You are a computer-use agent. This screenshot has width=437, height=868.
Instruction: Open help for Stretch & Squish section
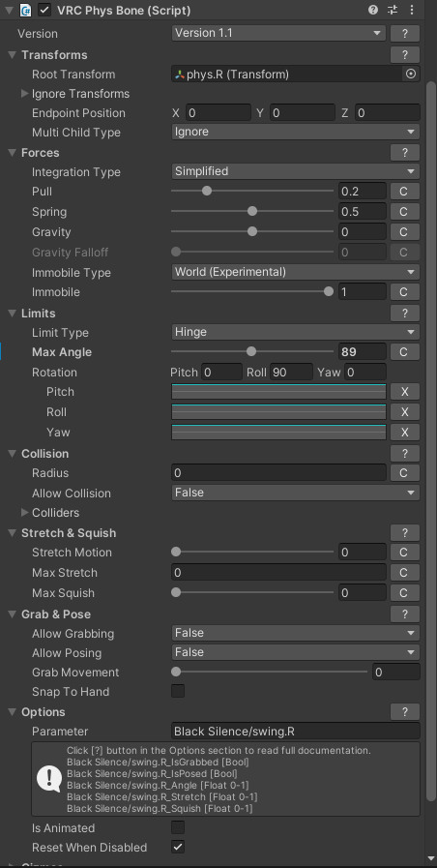pyautogui.click(x=405, y=533)
